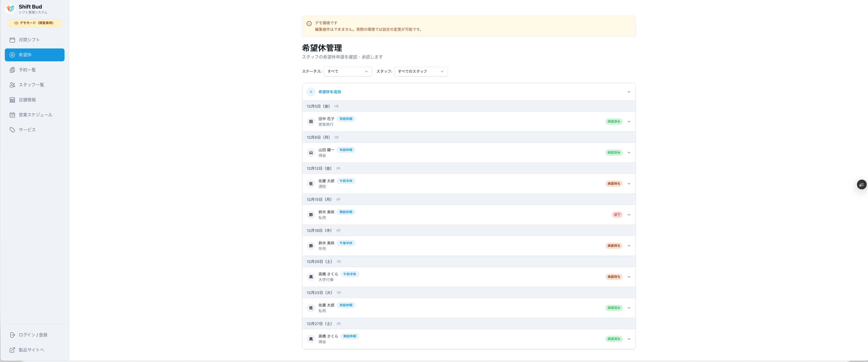Open the 営業スケジュール business schedule
Screen dimensions: 868x362
tap(35, 115)
